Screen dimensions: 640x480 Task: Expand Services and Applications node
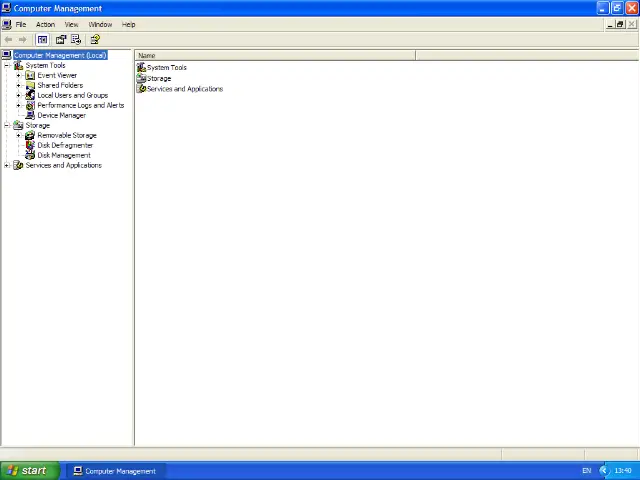coord(7,165)
